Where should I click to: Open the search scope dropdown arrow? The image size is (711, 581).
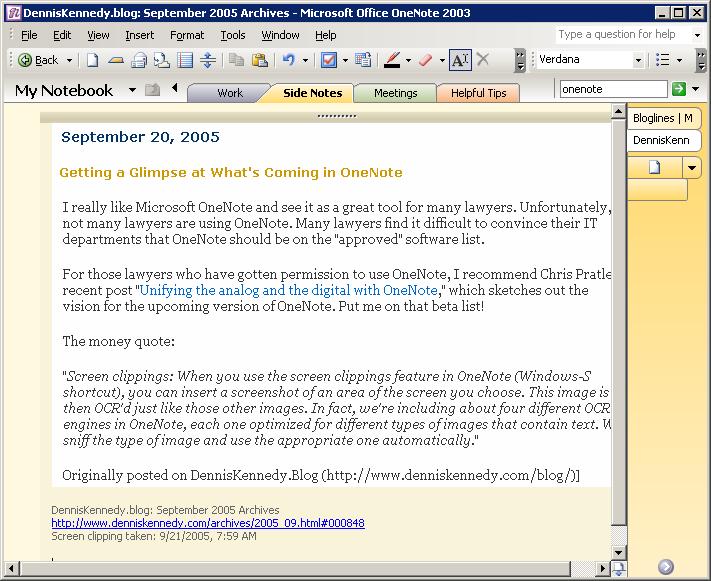696,89
